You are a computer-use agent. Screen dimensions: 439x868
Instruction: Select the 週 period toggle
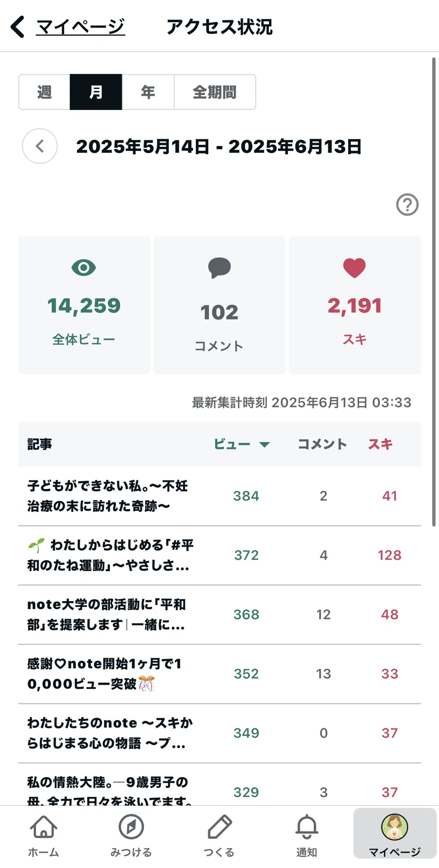(44, 92)
